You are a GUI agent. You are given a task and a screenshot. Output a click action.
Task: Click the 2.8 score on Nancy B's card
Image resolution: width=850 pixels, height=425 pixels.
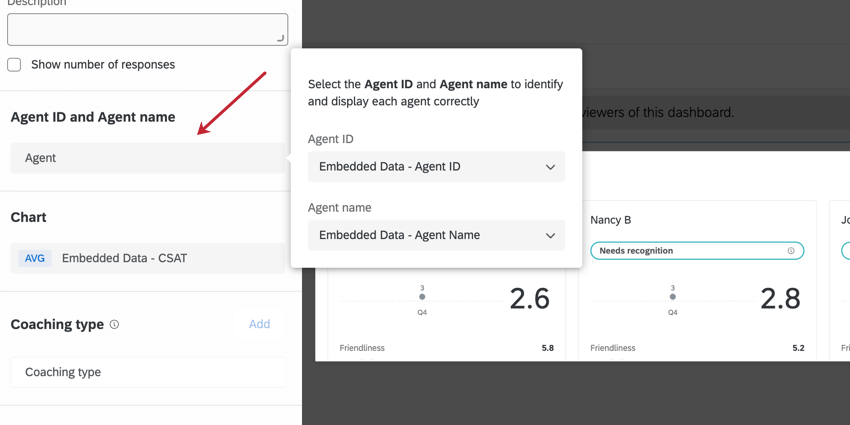pyautogui.click(x=779, y=298)
